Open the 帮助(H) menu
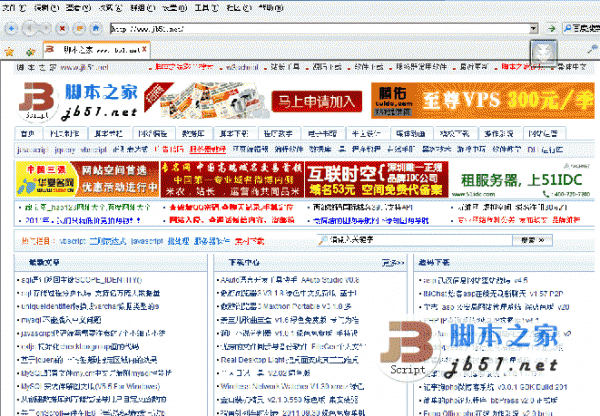 [x=271, y=7]
